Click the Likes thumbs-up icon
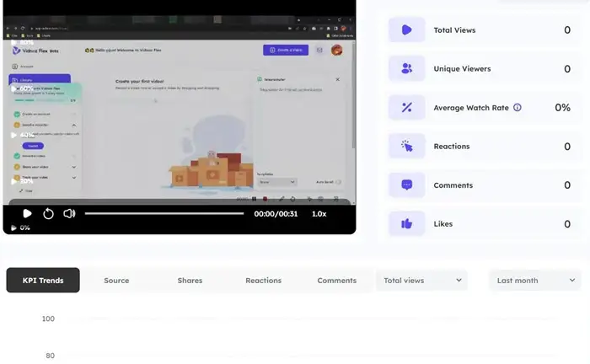 click(x=406, y=223)
